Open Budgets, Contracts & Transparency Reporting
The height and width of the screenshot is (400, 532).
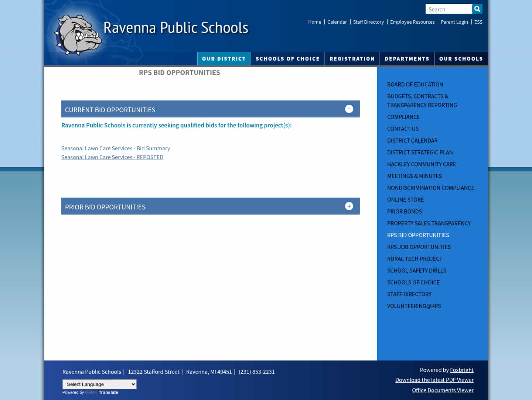[x=422, y=100]
